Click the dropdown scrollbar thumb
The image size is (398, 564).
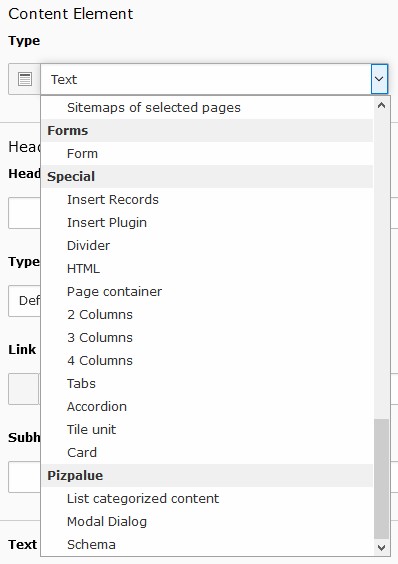click(381, 479)
